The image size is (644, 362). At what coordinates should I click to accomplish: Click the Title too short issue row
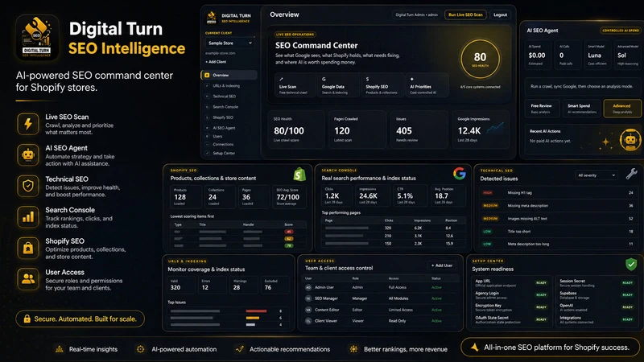558,231
